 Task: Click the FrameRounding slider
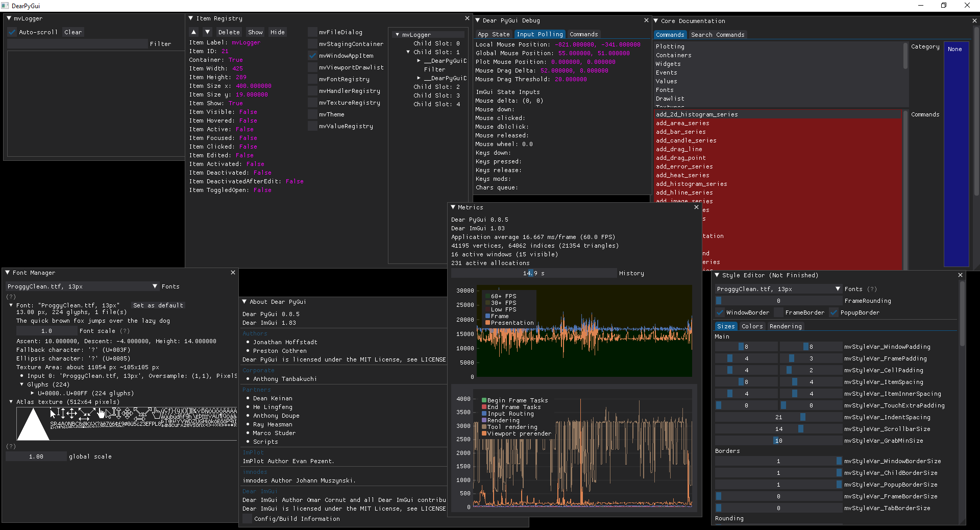pos(778,301)
